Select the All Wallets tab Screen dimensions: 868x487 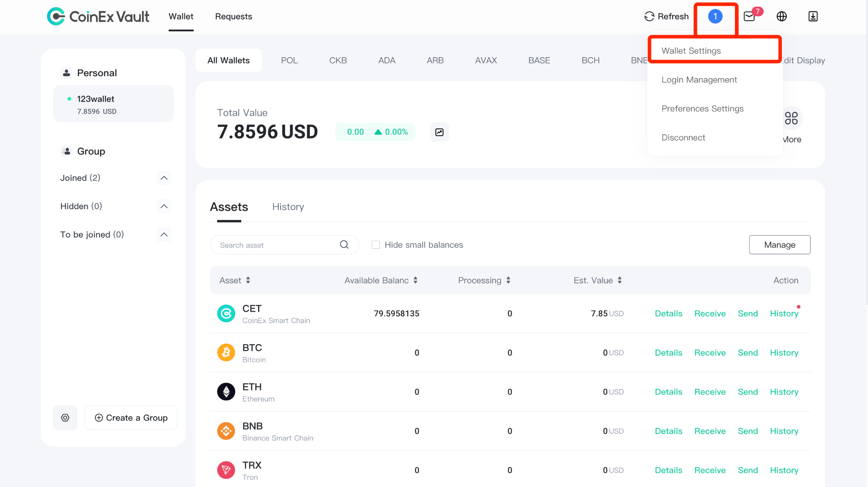tap(228, 61)
